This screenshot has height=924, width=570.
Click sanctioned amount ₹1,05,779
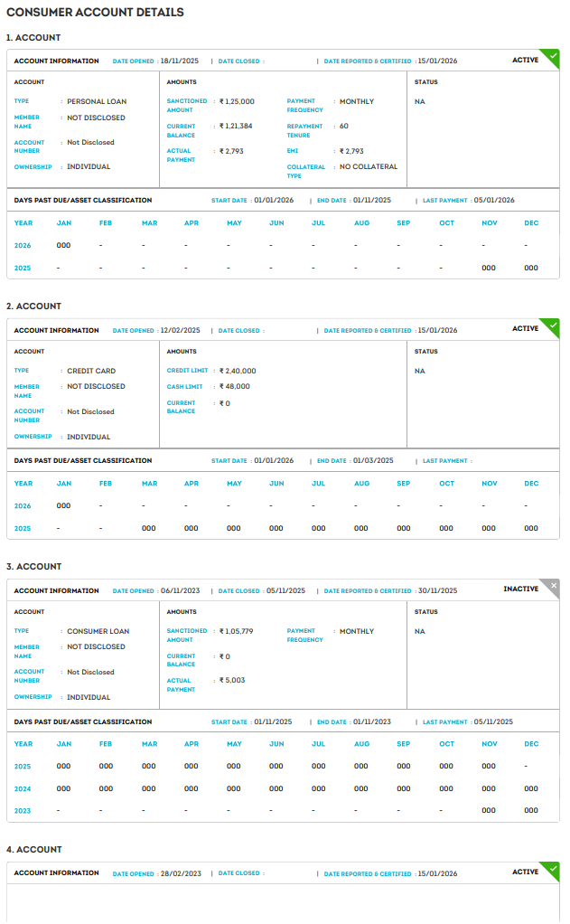[x=236, y=631]
